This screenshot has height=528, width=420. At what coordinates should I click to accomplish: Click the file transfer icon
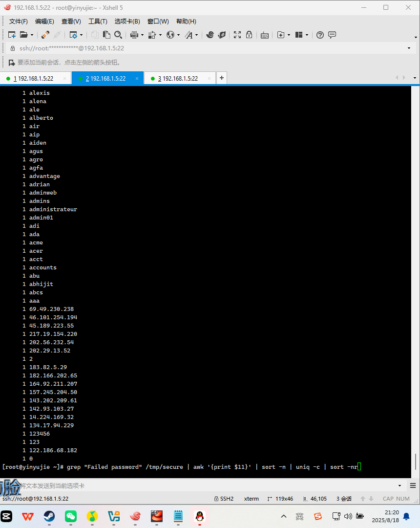(x=152, y=35)
